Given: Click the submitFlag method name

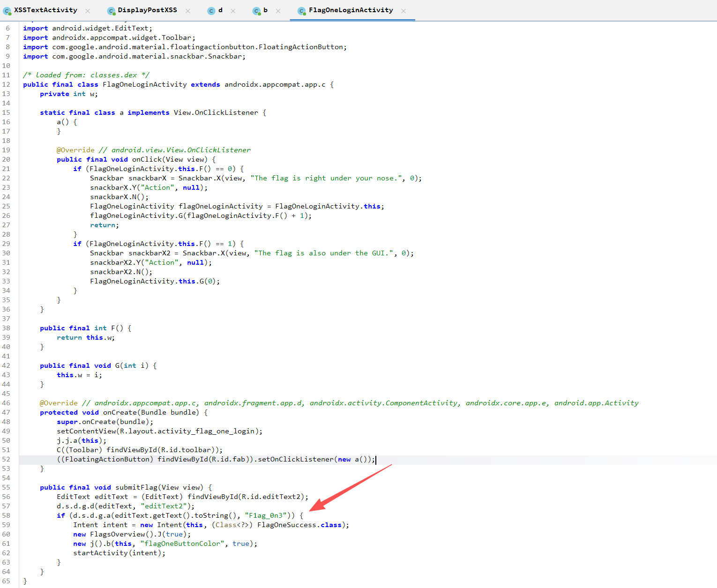Looking at the screenshot, I should pyautogui.click(x=136, y=487).
